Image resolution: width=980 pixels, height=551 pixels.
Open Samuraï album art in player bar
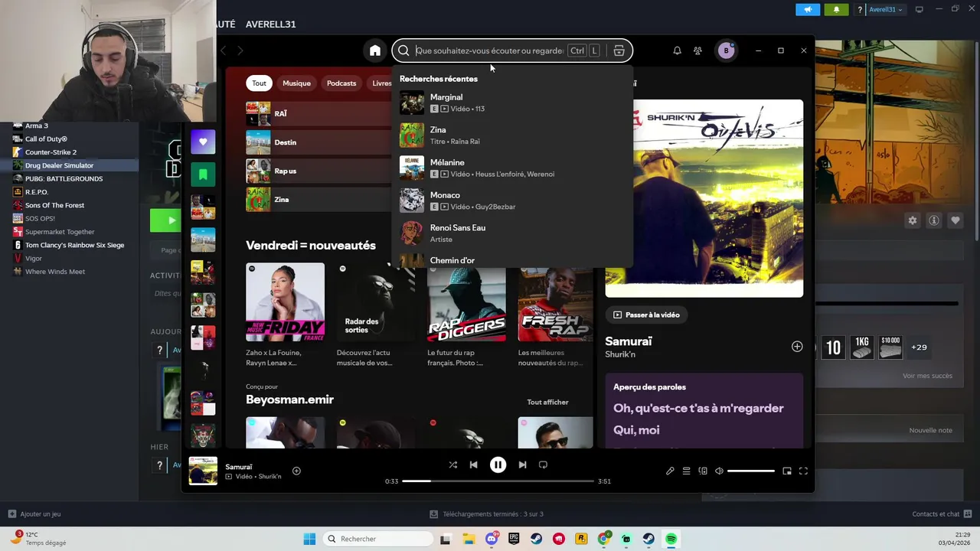203,471
